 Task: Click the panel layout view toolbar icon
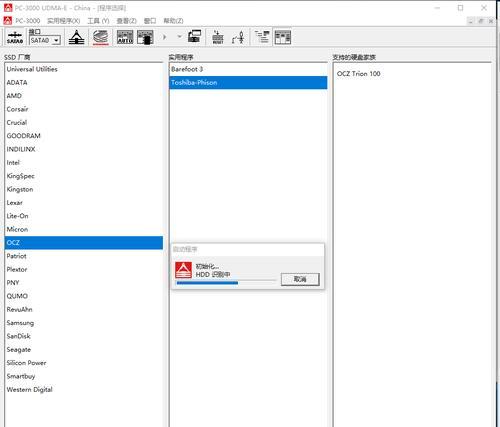tap(283, 37)
